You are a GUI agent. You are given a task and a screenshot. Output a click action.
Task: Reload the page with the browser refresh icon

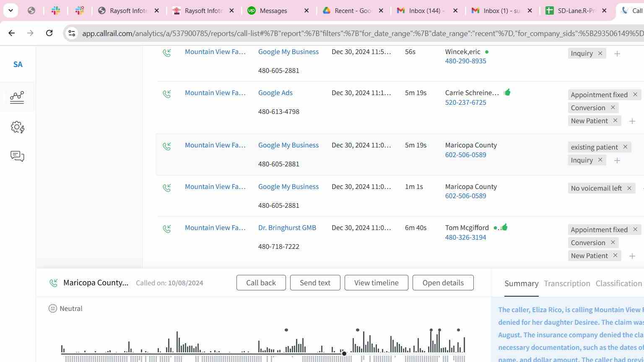coord(49,33)
